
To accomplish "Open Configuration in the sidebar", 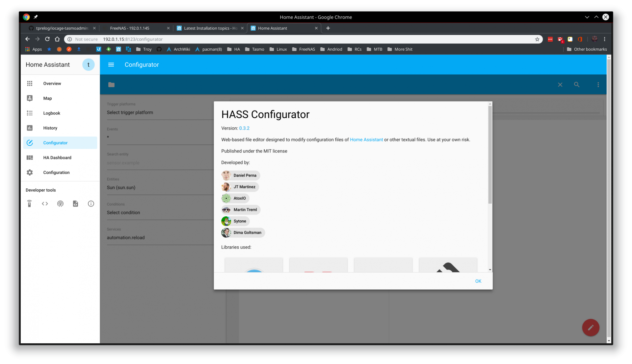I will [60, 172].
